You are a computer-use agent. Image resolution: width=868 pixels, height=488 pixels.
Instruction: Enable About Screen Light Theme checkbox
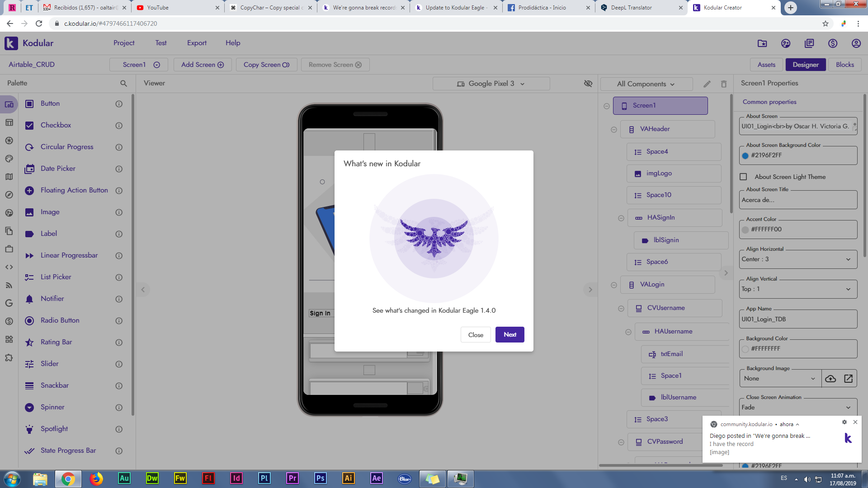click(744, 177)
